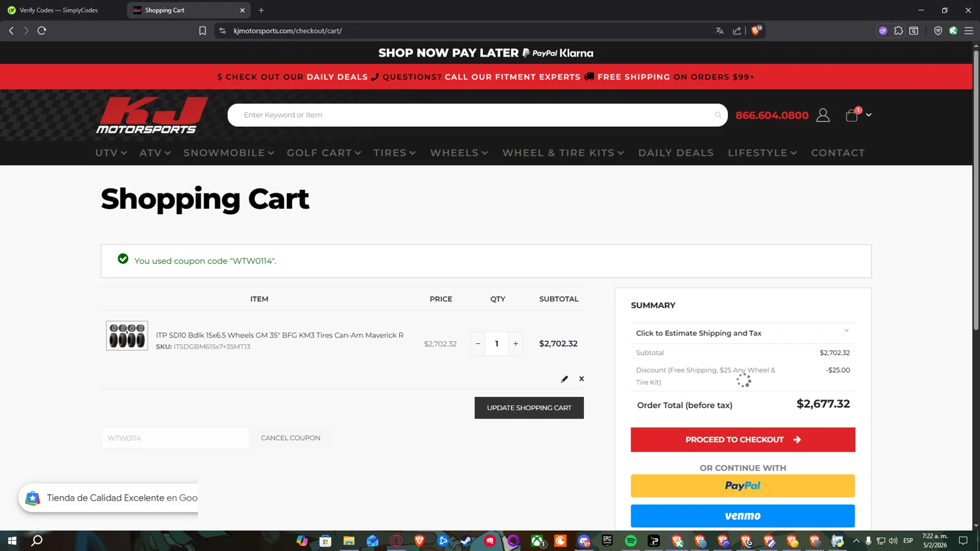
Task: Open Google store rating badge
Action: click(x=108, y=498)
